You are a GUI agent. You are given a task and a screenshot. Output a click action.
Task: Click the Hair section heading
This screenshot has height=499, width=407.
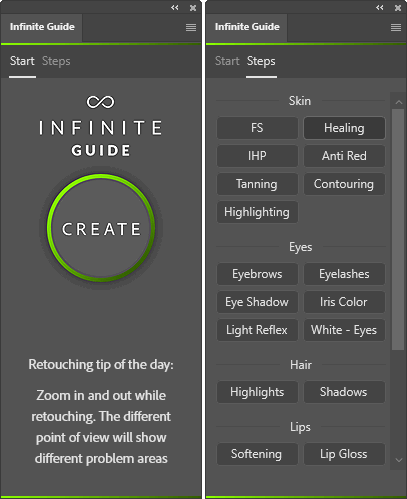point(301,365)
